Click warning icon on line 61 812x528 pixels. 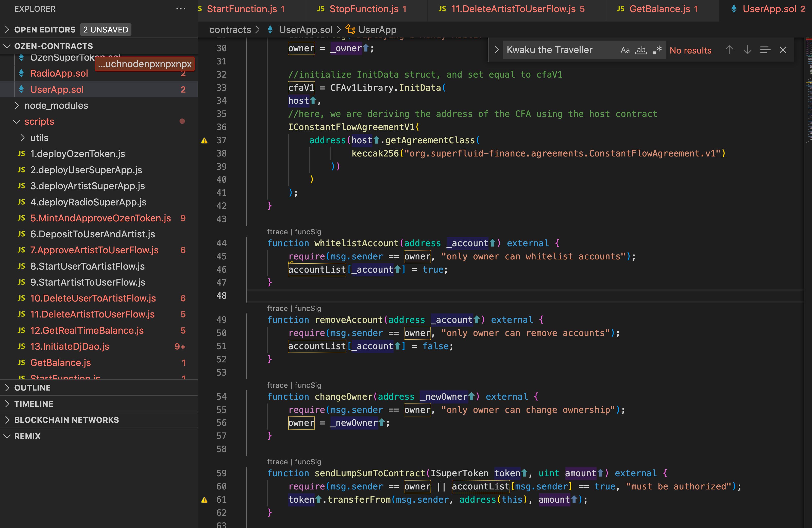204,500
